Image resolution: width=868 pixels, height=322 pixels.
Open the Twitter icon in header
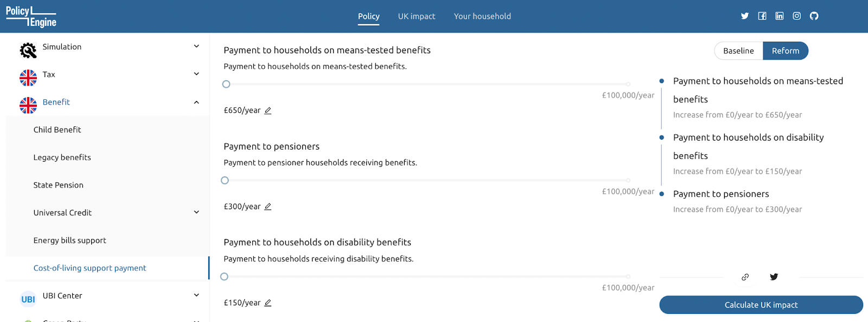click(745, 16)
